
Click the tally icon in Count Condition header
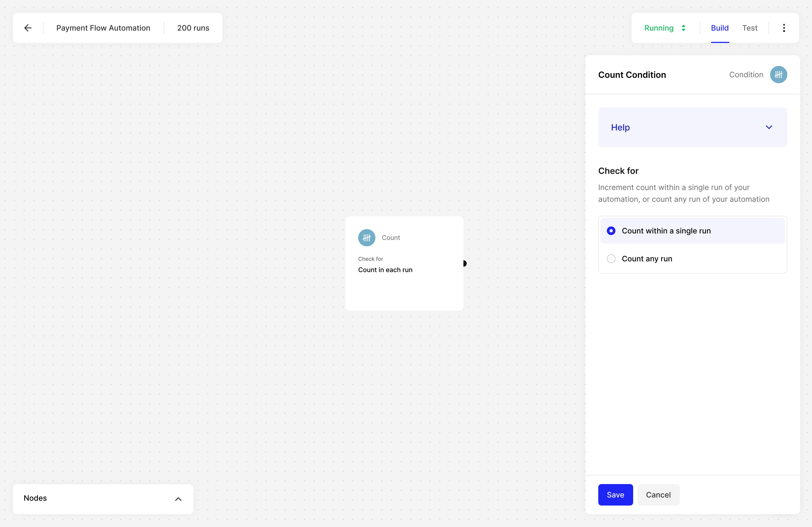[778, 75]
